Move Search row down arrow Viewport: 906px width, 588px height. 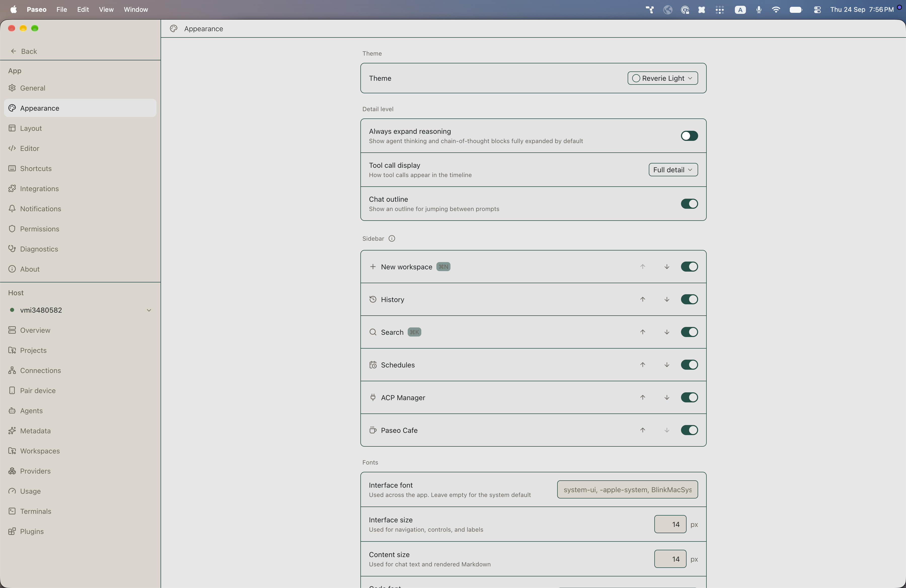coord(667,332)
